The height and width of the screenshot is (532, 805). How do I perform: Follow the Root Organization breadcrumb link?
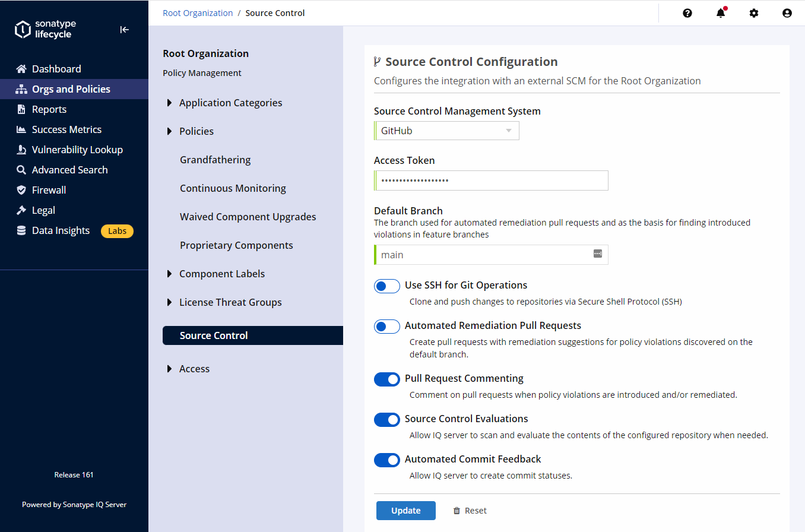[x=198, y=13]
